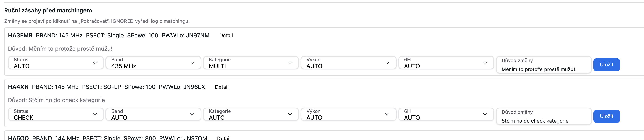644x140 pixels.
Task: Expand Výkon dropdown in HA3FMR row
Action: pyautogui.click(x=348, y=63)
